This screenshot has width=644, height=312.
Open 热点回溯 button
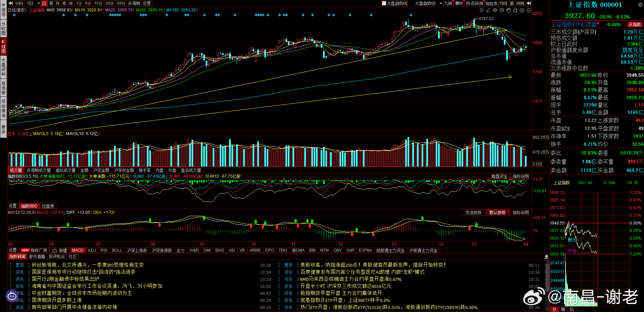point(474,3)
